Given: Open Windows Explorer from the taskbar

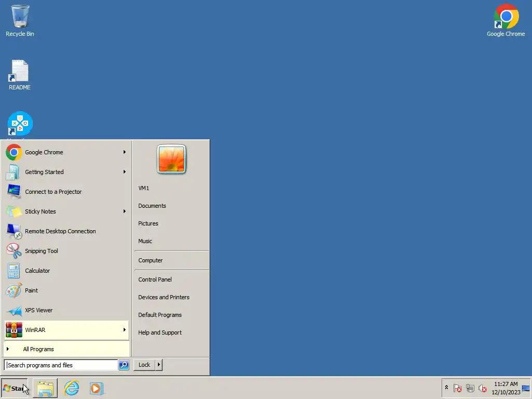Looking at the screenshot, I should (x=45, y=388).
